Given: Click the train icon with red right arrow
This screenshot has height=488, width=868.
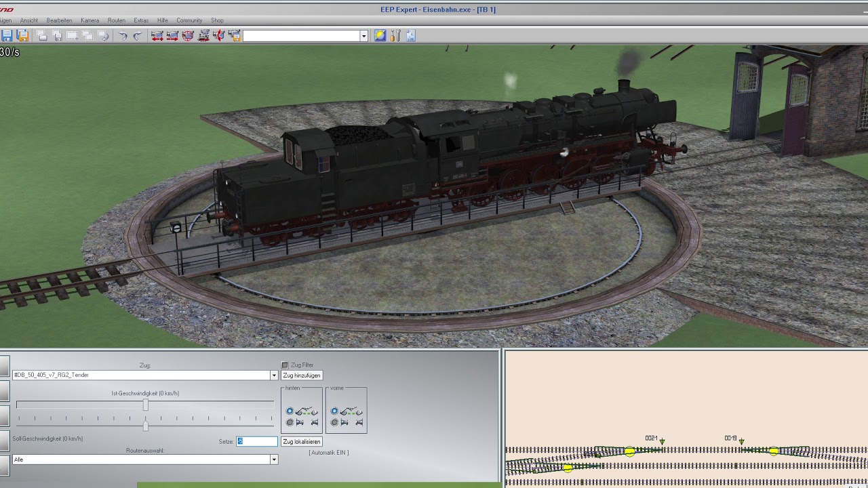Looking at the screenshot, I should [173, 35].
